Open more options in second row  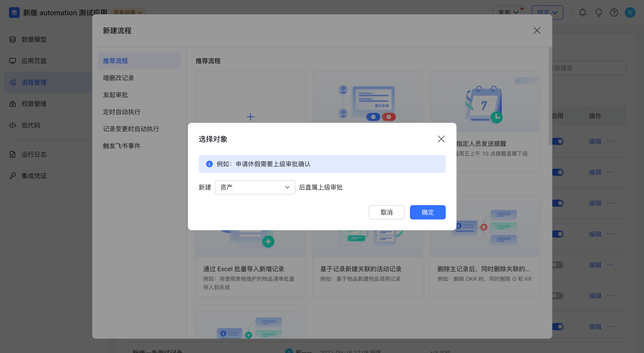tap(610, 172)
